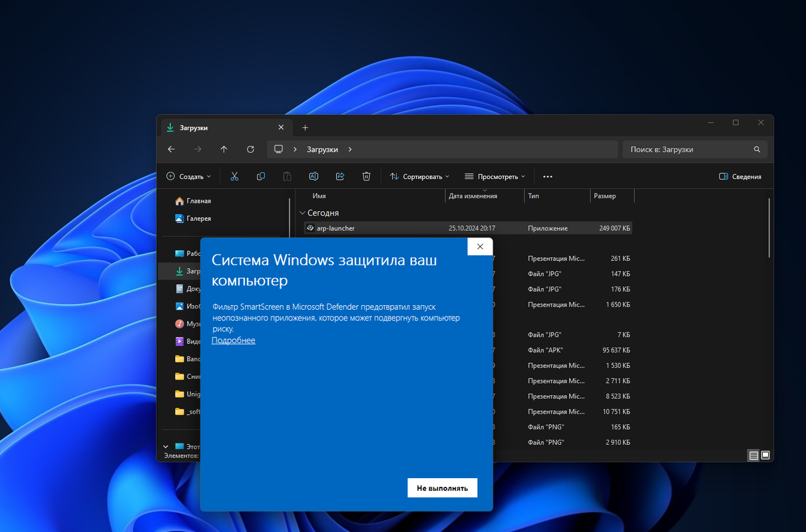806x532 pixels.
Task: Click the Music icon in sidebar
Action: [x=179, y=324]
